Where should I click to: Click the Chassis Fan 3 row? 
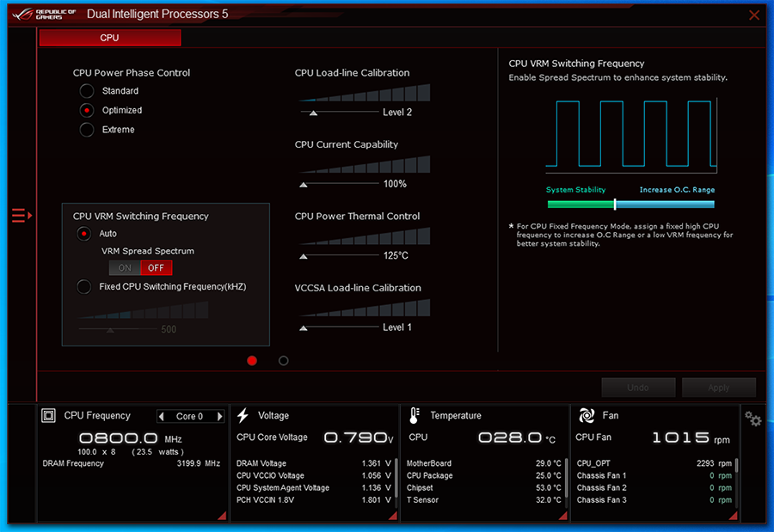click(654, 500)
